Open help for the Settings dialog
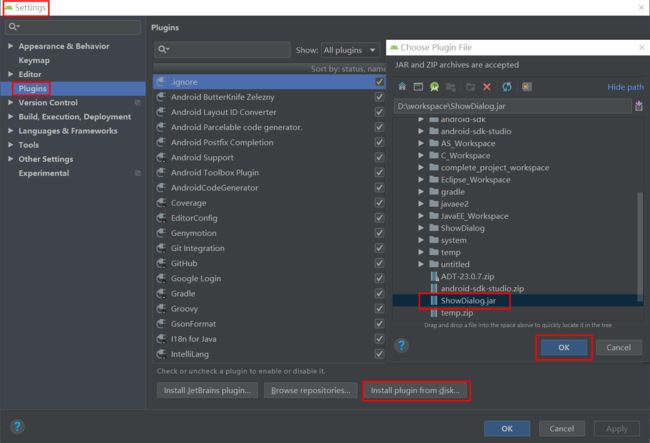This screenshot has width=650, height=443. click(17, 426)
